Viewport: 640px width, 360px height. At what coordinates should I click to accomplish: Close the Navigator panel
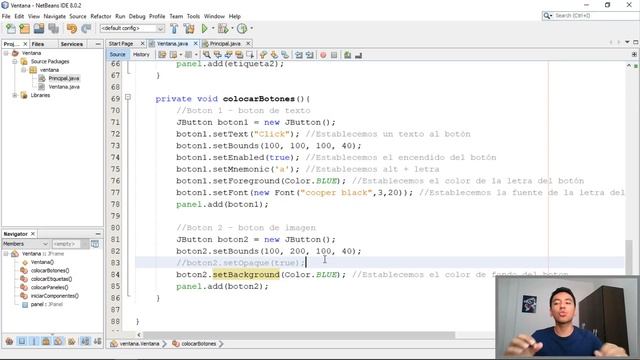pyautogui.click(x=33, y=234)
